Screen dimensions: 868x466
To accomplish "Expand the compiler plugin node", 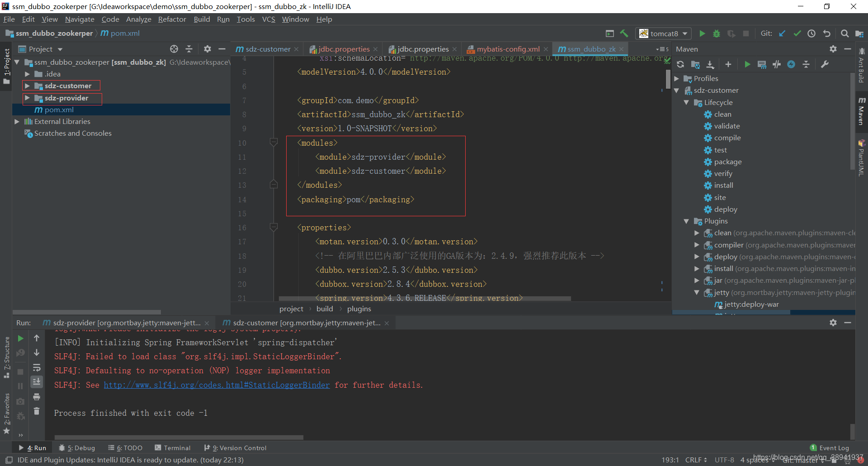I will point(697,245).
